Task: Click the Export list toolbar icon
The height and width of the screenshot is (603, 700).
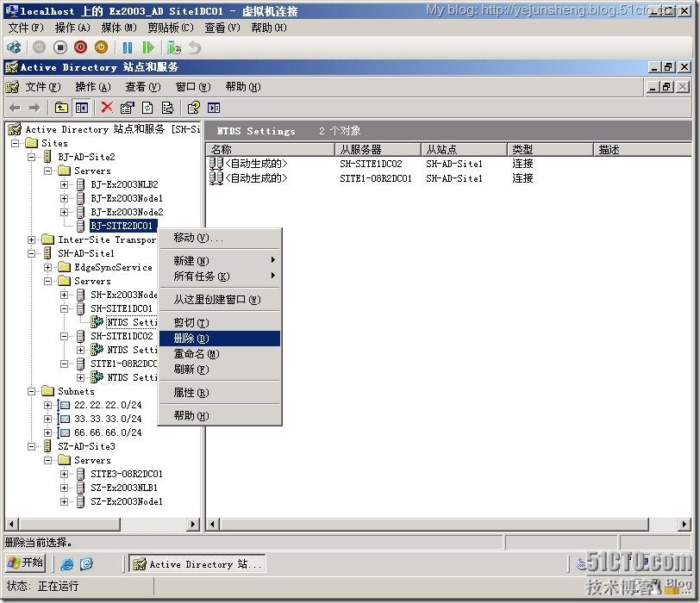Action: 167,108
